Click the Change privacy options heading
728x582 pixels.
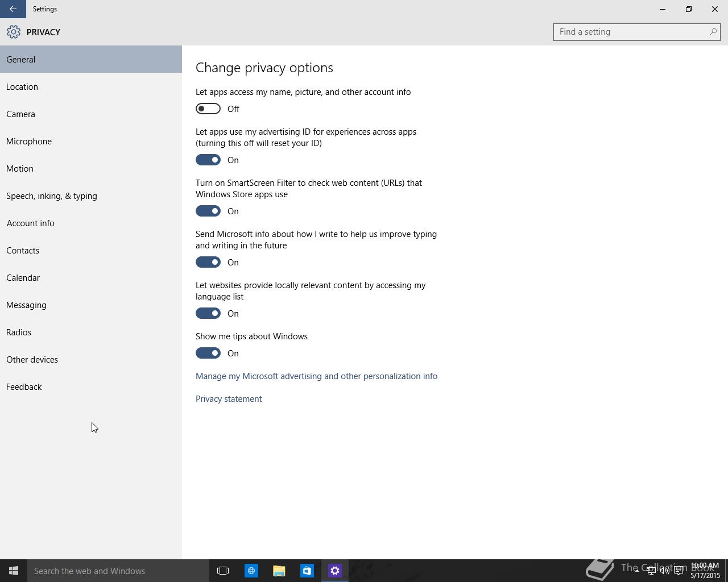pyautogui.click(x=264, y=68)
